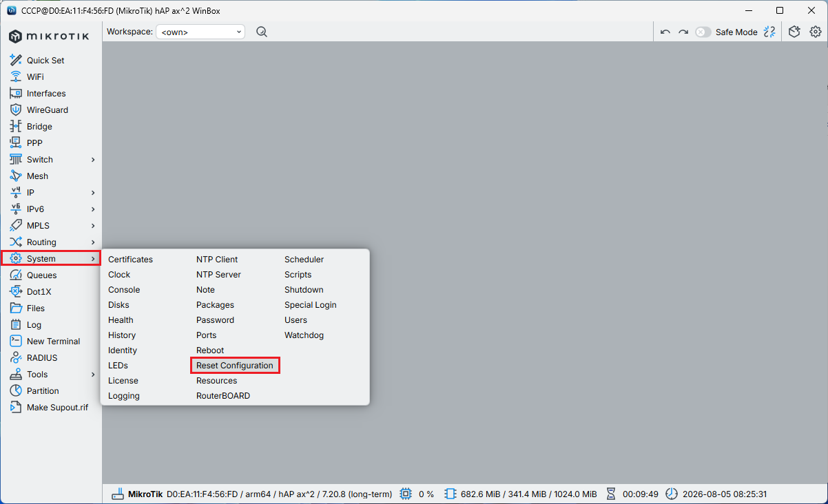
Task: Open the RADIUS section icon
Action: (x=16, y=358)
